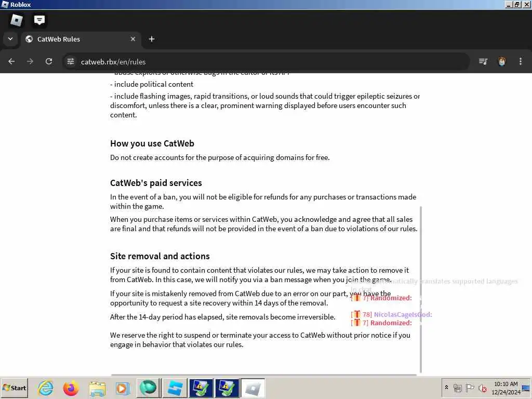The width and height of the screenshot is (532, 399).
Task: Open Windows Explorer from the taskbar
Action: point(97,389)
